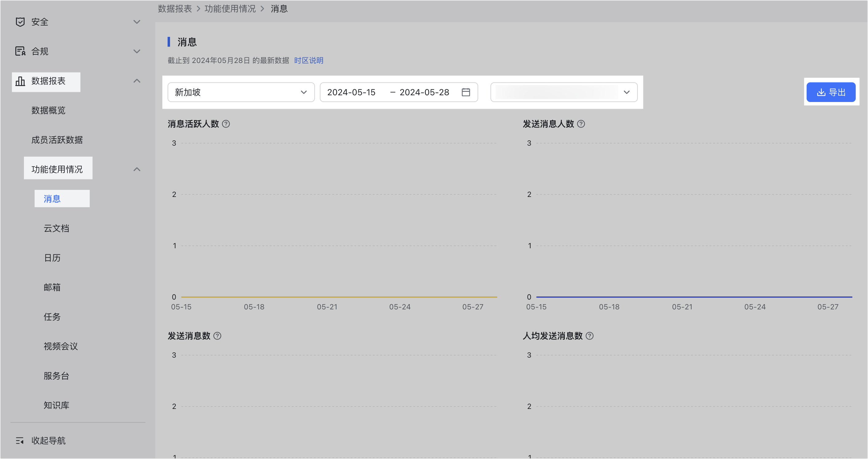
Task: Click the start date 2024-05-15 field
Action: (351, 92)
